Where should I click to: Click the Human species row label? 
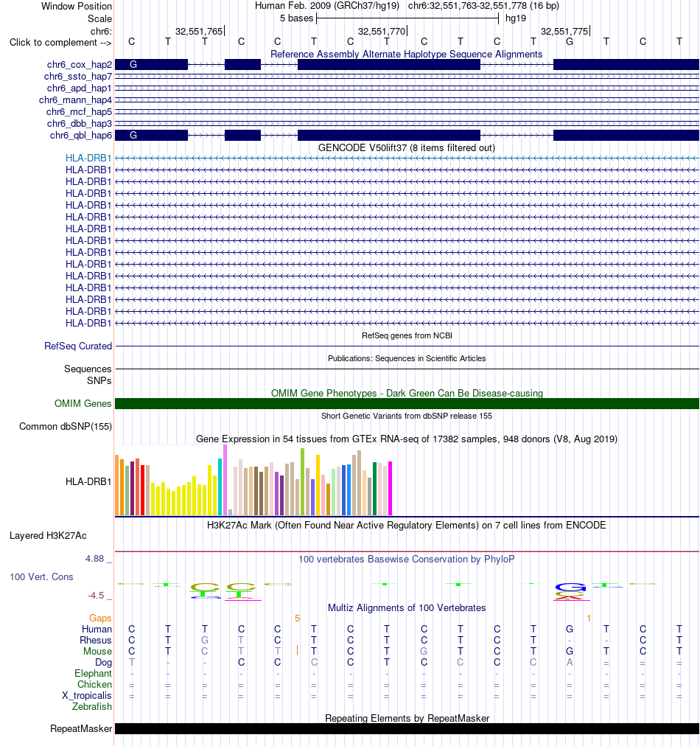[97, 630]
